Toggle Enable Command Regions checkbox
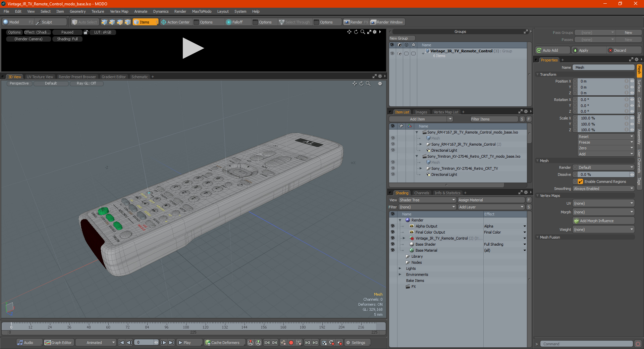Image resolution: width=644 pixels, height=349 pixels. (581, 182)
